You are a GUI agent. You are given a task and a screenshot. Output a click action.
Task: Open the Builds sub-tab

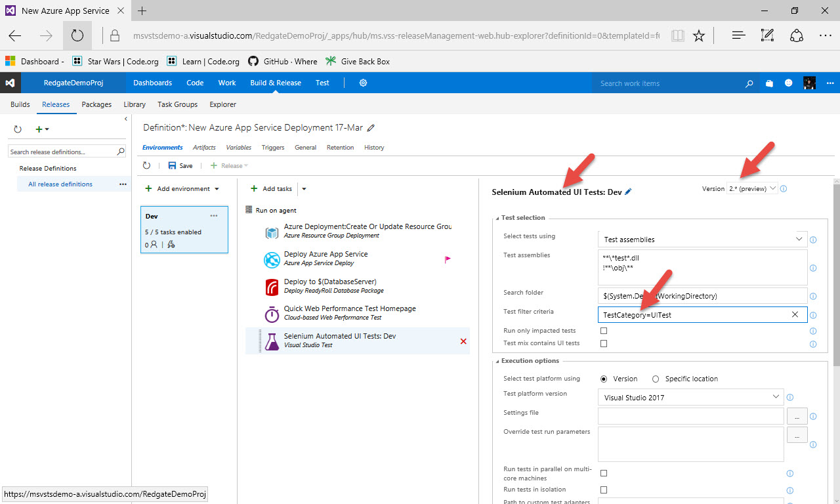point(20,104)
